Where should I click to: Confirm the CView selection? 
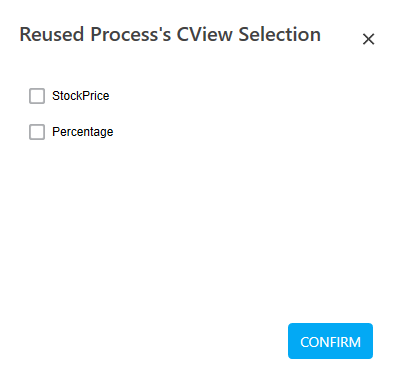330,341
